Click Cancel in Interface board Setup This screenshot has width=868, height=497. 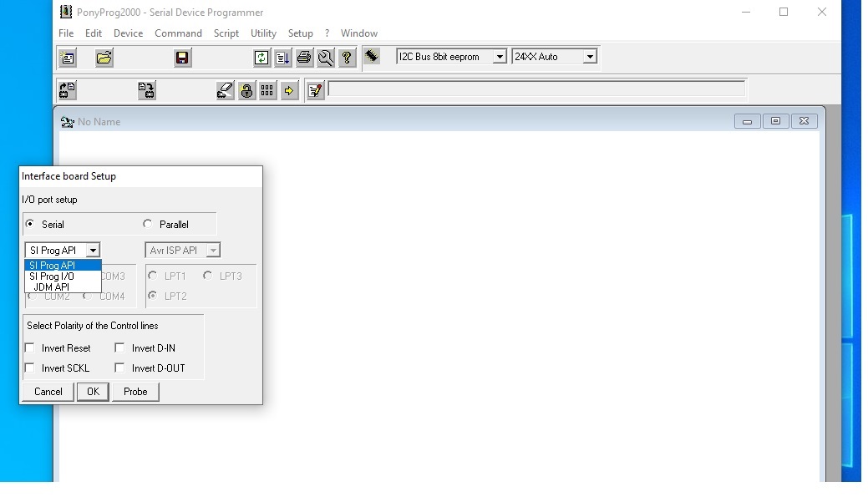point(48,391)
